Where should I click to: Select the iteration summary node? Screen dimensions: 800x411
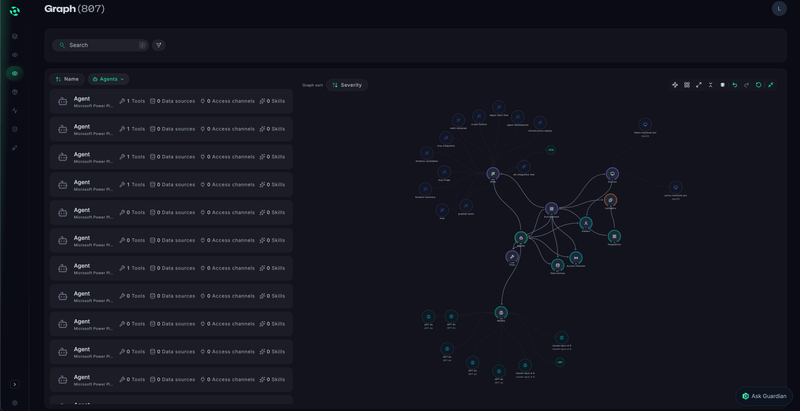coord(425,189)
